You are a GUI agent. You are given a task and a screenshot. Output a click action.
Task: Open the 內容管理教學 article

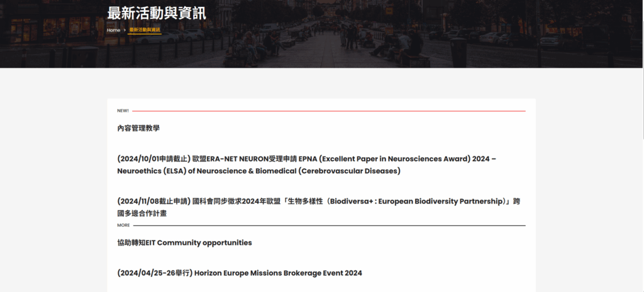[138, 128]
